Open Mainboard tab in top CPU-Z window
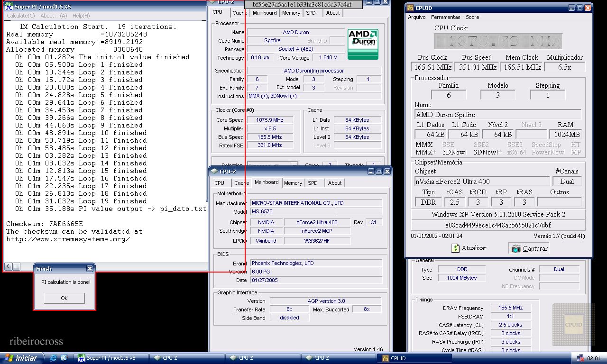 point(265,13)
